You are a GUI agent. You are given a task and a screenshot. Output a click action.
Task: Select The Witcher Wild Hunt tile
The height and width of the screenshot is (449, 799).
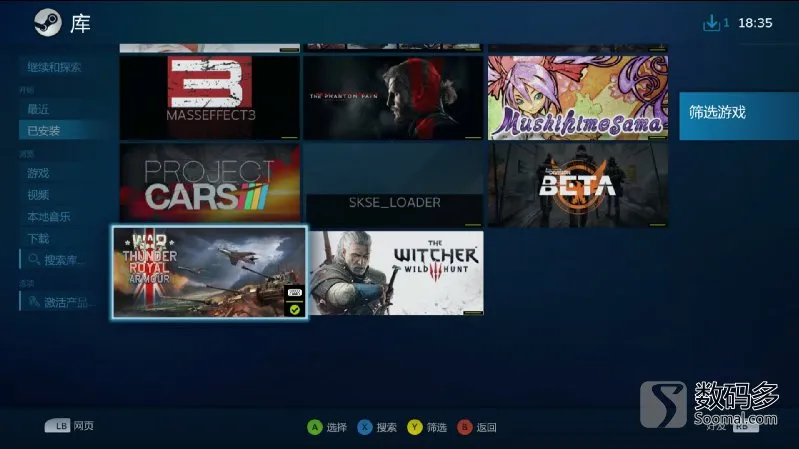pyautogui.click(x=396, y=273)
